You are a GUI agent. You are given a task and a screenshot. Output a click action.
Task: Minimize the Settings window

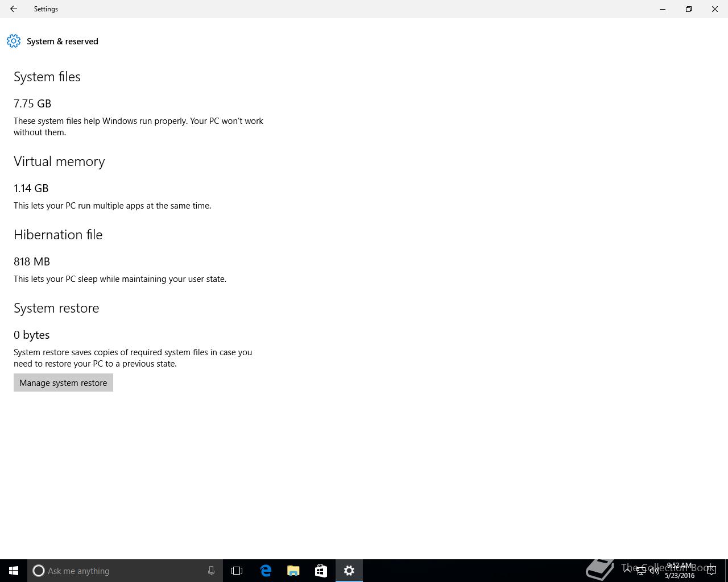point(663,9)
